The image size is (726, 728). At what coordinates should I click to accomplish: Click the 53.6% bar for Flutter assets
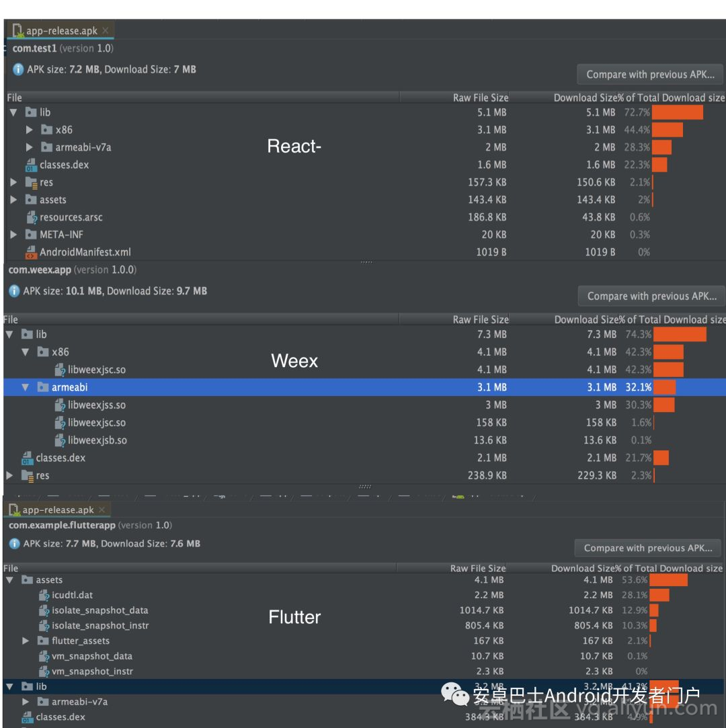tap(669, 580)
